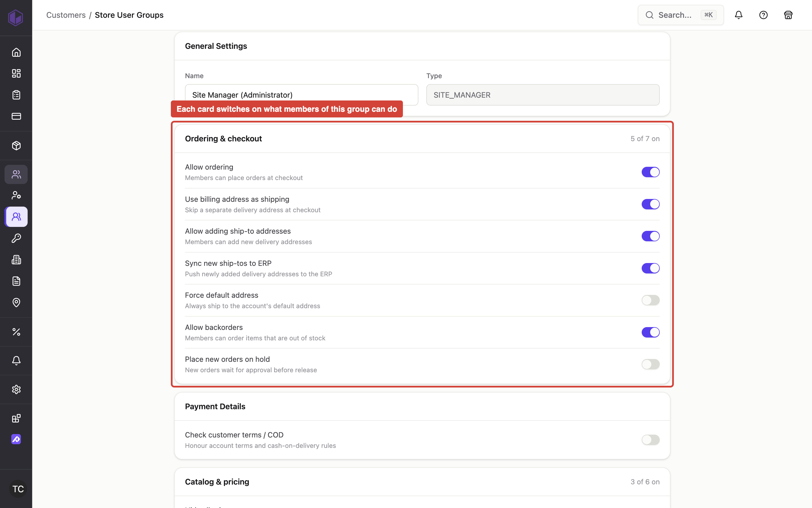Screen dimensions: 812x508
Task: Click the Store User Groups breadcrumb
Action: [x=129, y=15]
